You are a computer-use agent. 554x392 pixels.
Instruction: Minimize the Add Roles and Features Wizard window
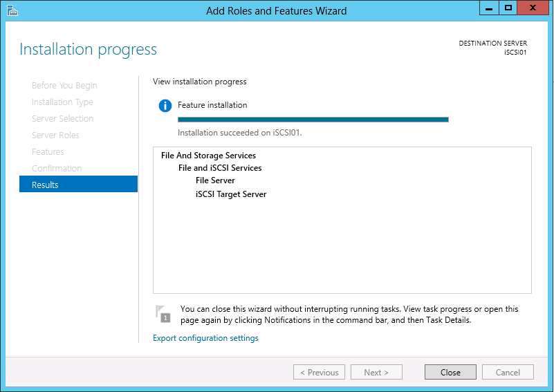click(489, 8)
